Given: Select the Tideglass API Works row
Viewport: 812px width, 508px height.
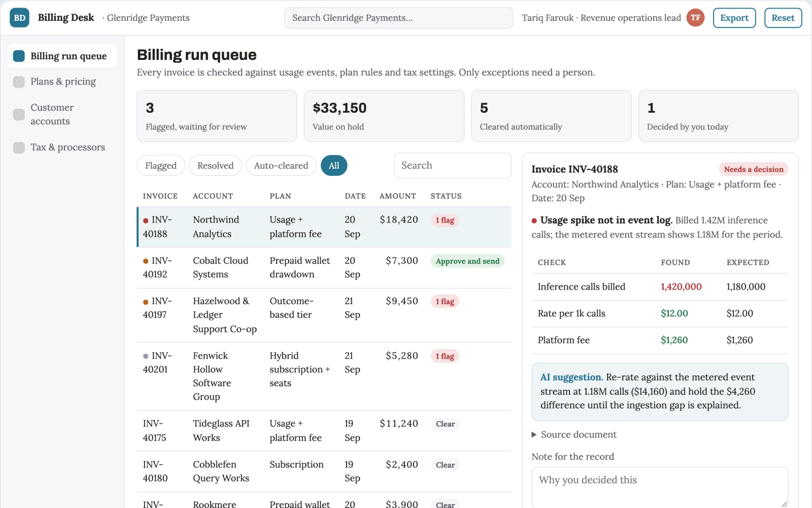Looking at the screenshot, I should (324, 431).
